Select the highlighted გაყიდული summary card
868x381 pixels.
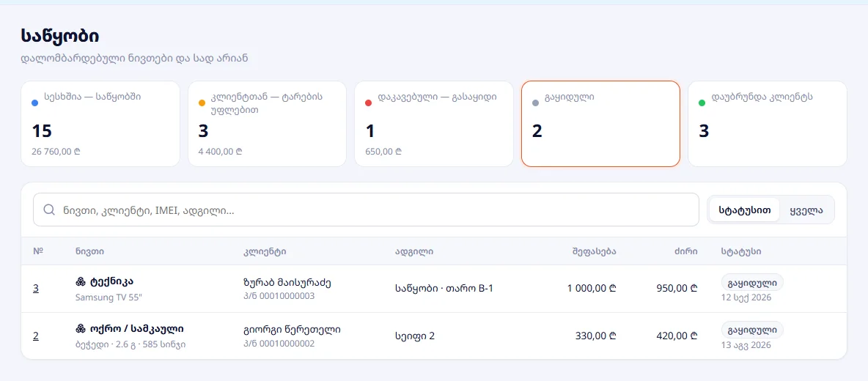click(x=600, y=124)
